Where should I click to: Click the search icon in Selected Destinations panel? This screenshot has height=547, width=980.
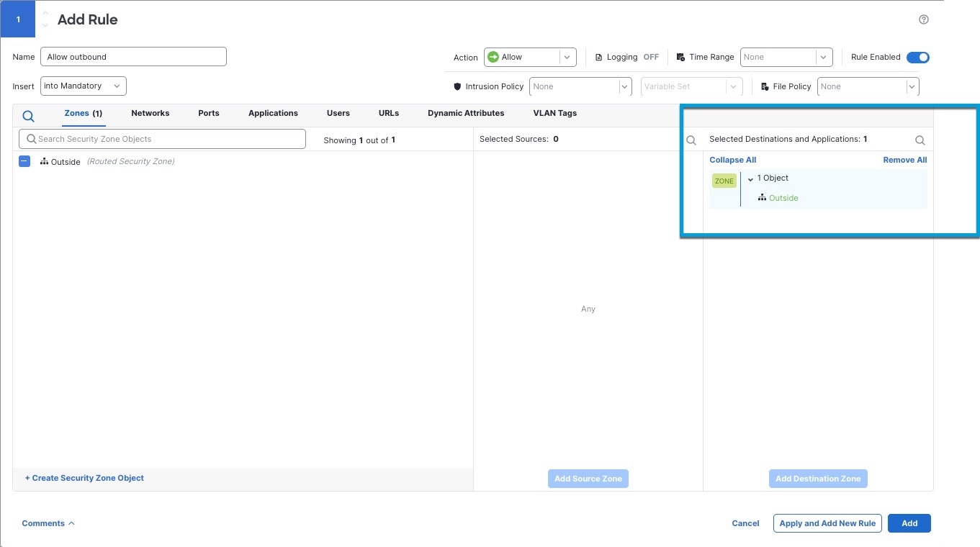point(920,140)
